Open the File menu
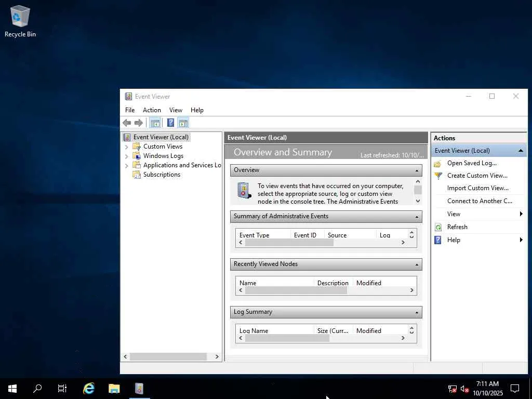The height and width of the screenshot is (399, 532). (129, 110)
